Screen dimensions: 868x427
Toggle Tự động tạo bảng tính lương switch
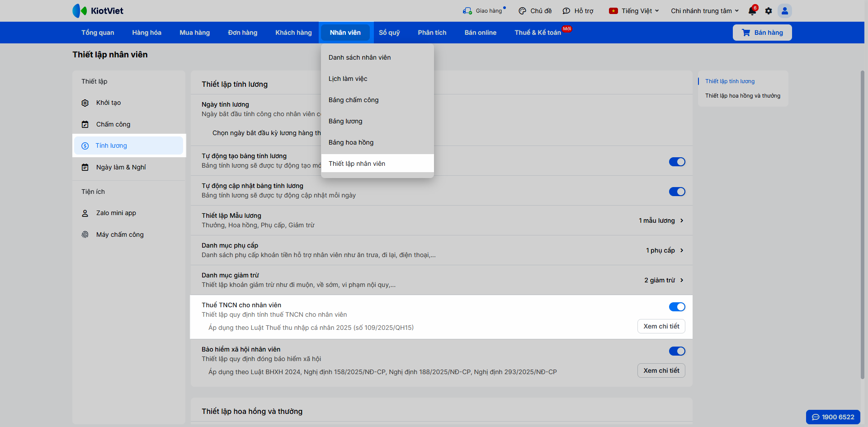pyautogui.click(x=677, y=162)
